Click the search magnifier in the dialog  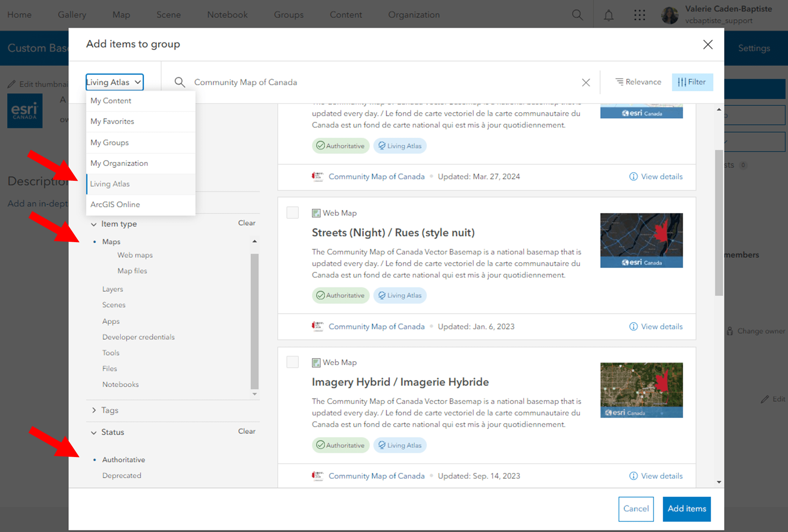[x=180, y=82]
